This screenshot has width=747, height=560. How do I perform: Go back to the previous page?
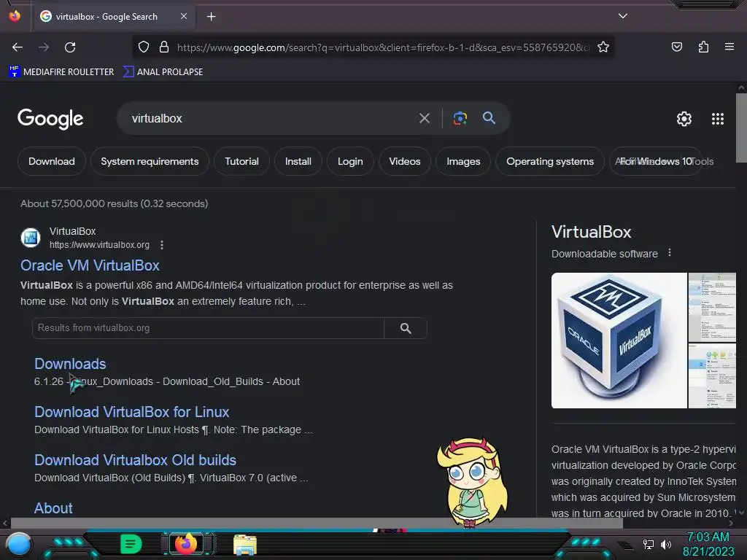tap(18, 47)
